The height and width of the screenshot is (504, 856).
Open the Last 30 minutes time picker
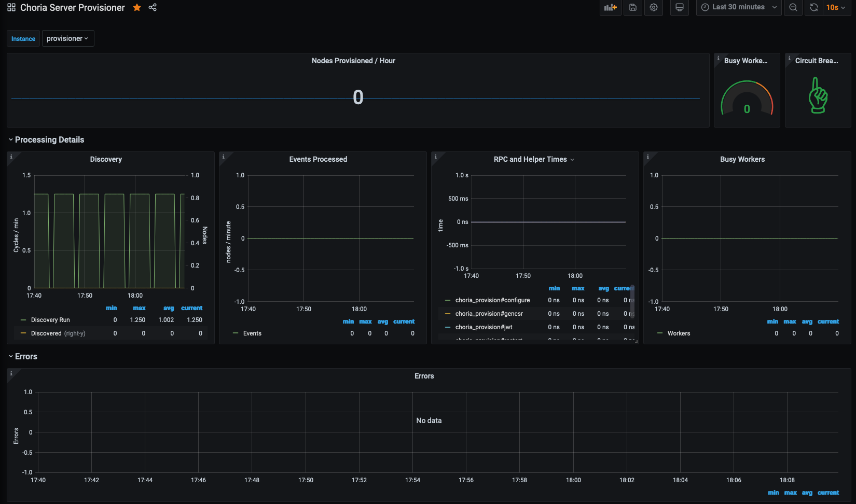(739, 7)
